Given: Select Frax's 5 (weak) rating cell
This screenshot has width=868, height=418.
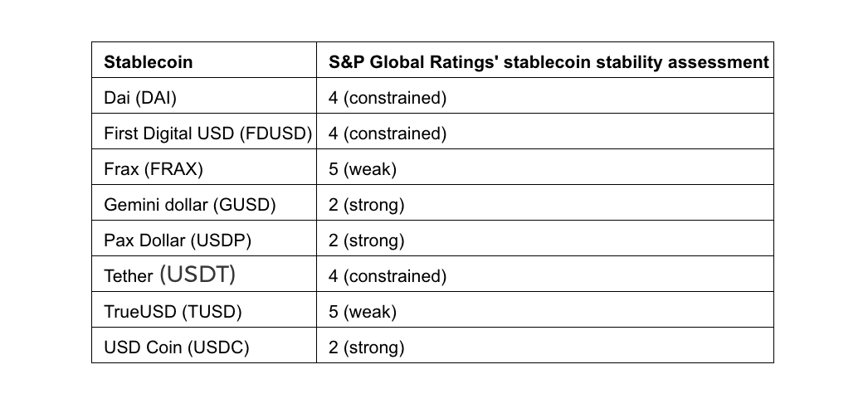Looking at the screenshot, I should pos(363,169).
